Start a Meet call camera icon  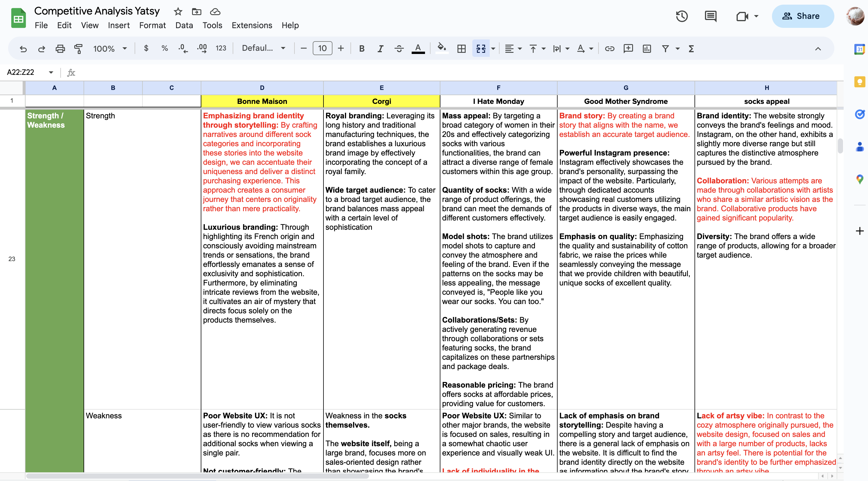pyautogui.click(x=742, y=16)
